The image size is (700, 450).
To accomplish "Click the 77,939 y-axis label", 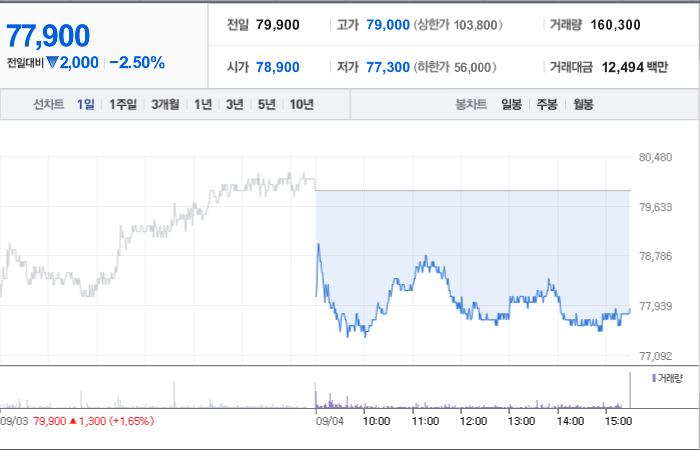I will coord(655,306).
